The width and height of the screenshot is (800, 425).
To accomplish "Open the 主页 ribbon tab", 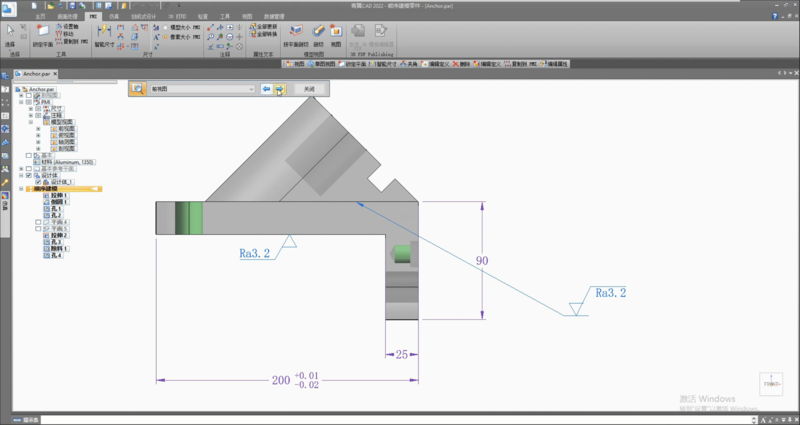I will click(x=39, y=17).
